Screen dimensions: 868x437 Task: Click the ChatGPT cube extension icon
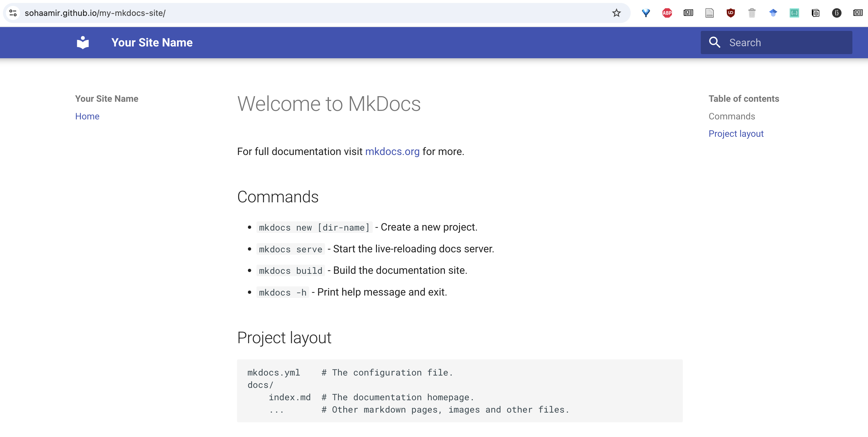[x=815, y=13]
